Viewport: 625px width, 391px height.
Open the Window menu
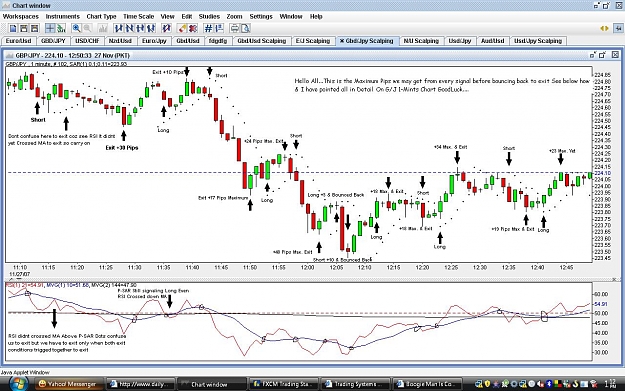pyautogui.click(x=291, y=16)
